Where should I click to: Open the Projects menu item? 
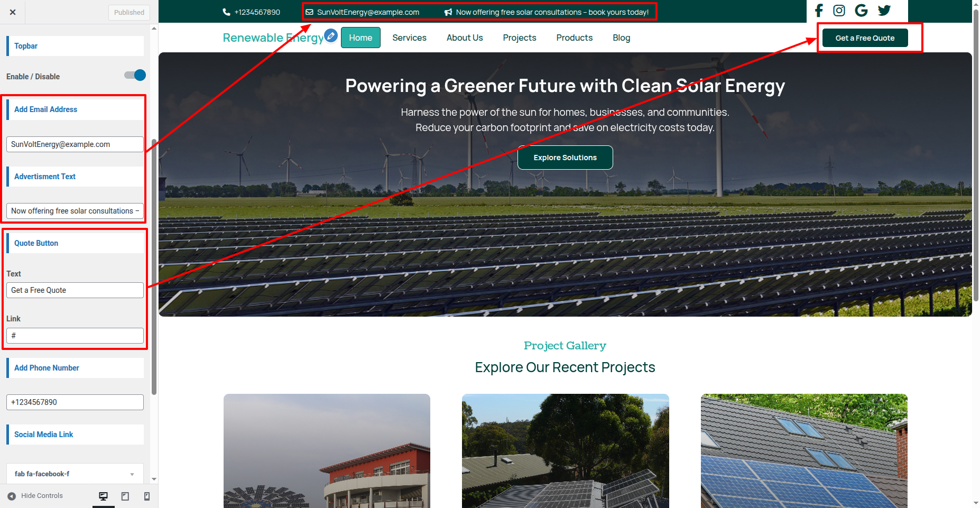pos(519,38)
